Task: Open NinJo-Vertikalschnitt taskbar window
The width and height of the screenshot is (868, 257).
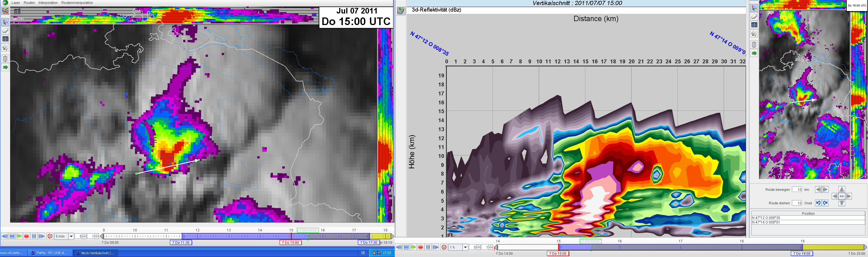Action: pos(96,253)
